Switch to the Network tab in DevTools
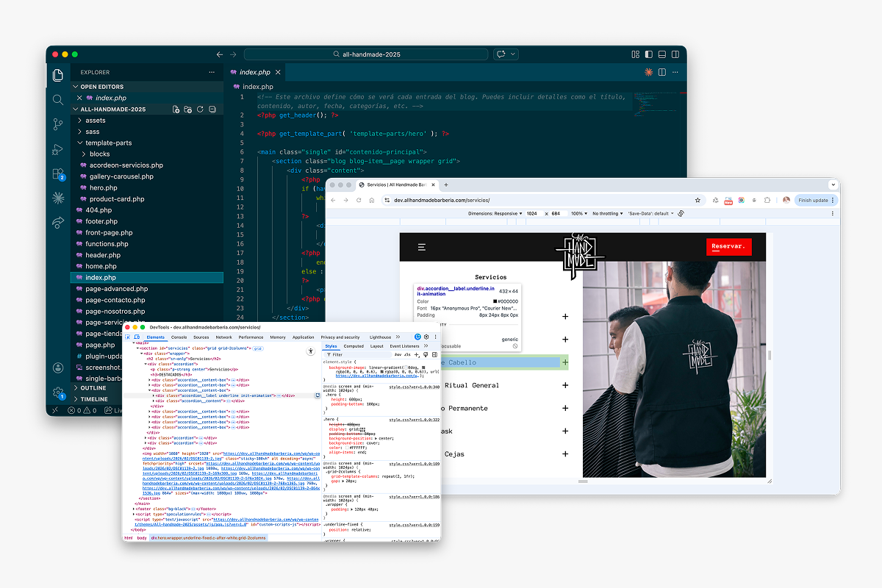This screenshot has width=882, height=588. pyautogui.click(x=224, y=337)
